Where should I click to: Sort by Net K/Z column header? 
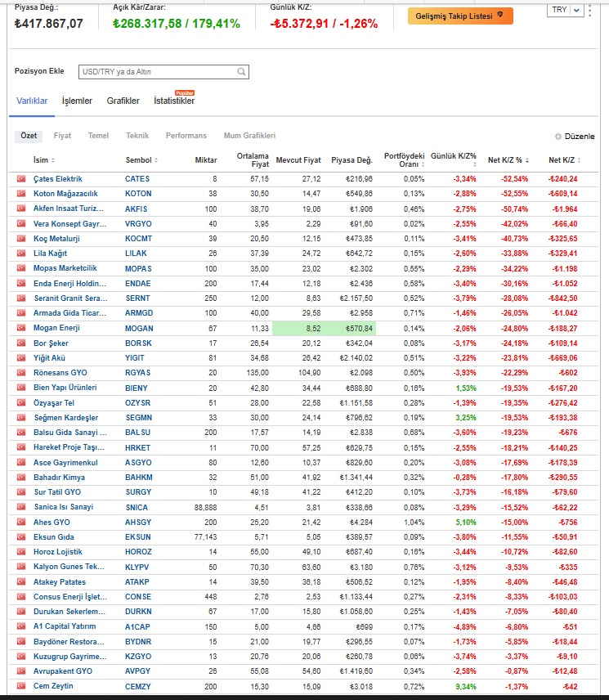564,159
